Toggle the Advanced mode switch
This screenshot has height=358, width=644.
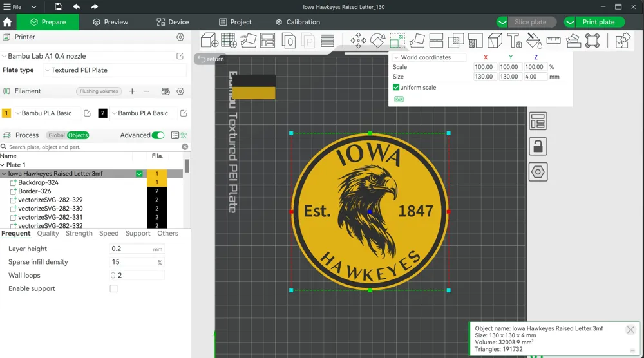click(x=158, y=135)
